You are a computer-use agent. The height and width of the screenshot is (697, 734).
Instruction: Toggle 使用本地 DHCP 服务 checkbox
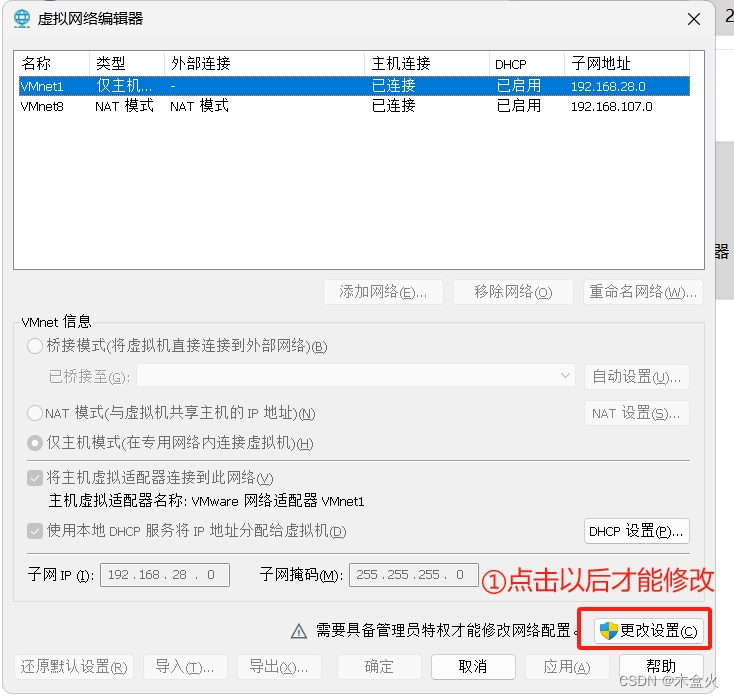point(35,531)
